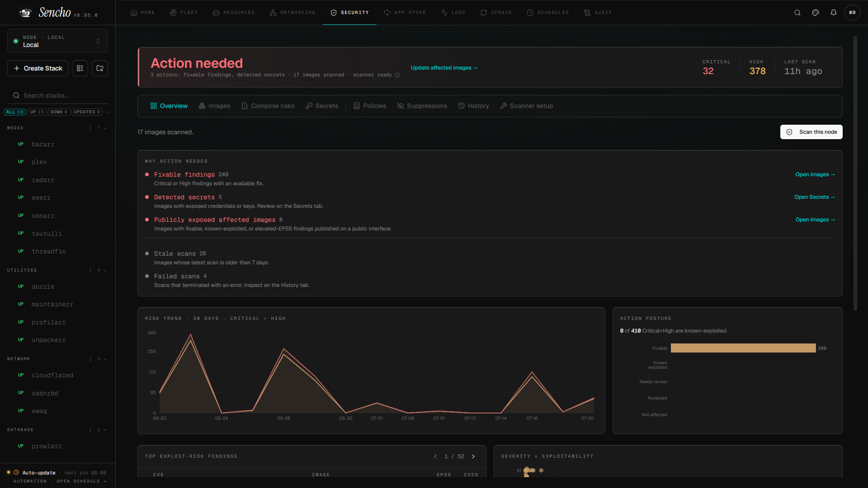Open the Schedules nav item
Image resolution: width=868 pixels, height=488 pixels.
pyautogui.click(x=548, y=13)
